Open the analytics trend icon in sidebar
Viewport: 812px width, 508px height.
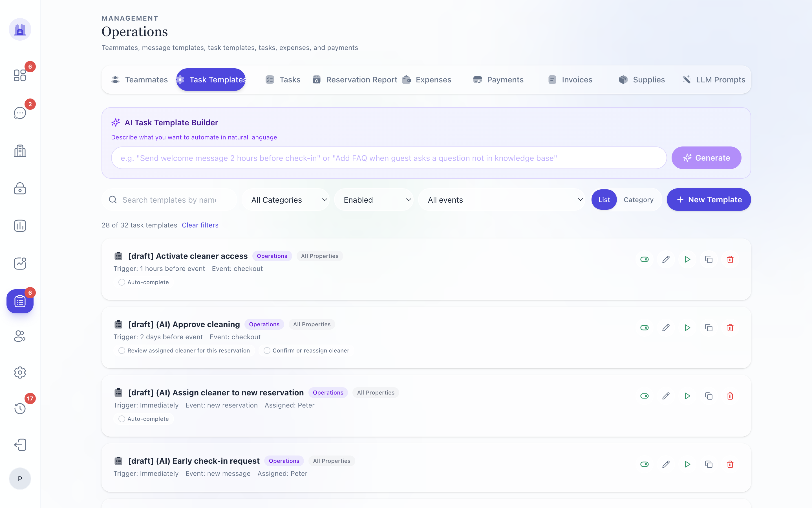20,263
